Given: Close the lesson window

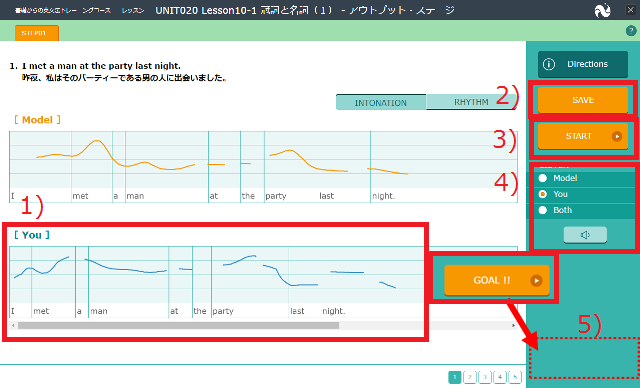Looking at the screenshot, I should (631, 10).
